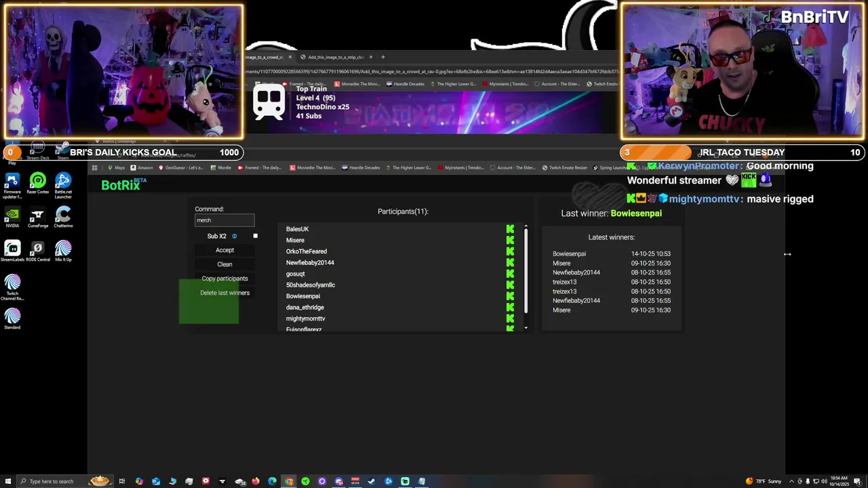Viewport: 868px width, 488px height.
Task: Open the apps grid icon in bookmarks bar
Action: tap(95, 168)
